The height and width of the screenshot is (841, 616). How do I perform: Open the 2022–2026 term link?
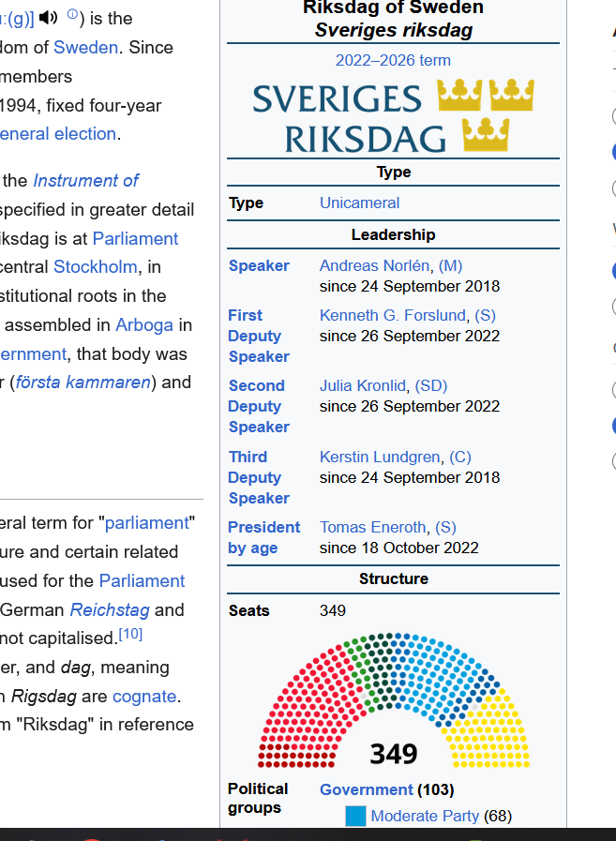click(x=393, y=60)
